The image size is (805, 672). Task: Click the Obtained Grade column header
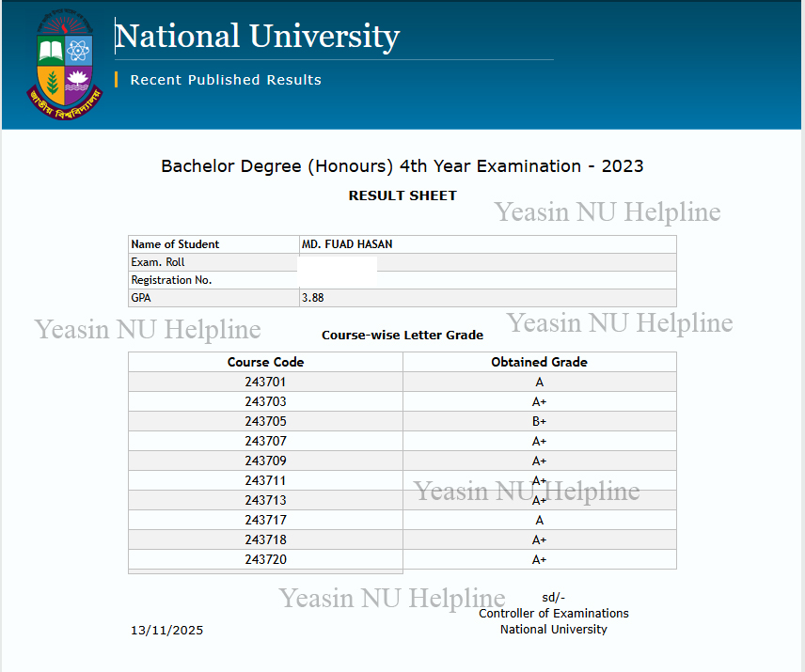click(x=539, y=362)
